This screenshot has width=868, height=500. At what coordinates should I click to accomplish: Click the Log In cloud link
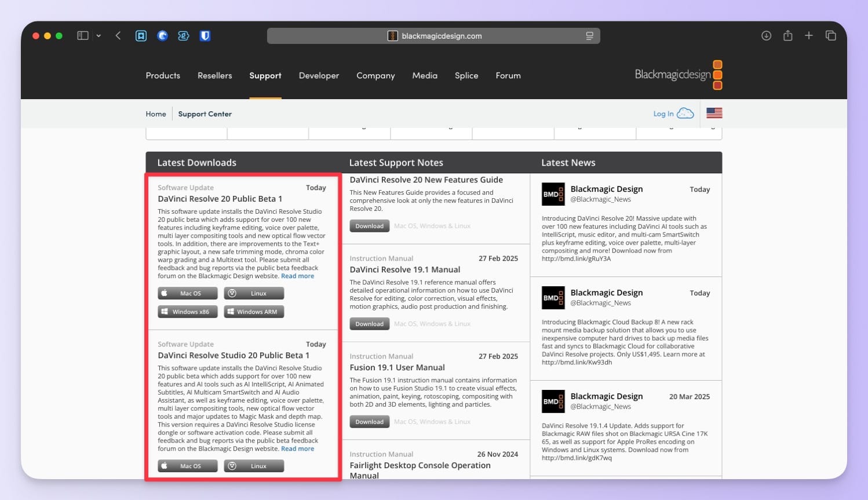(x=673, y=114)
